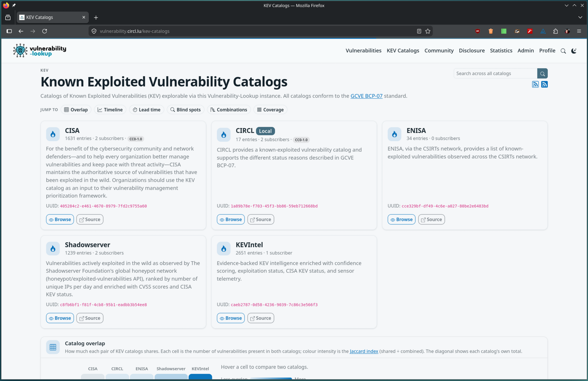
Task: Click the KEVIntel overlap column cell
Action: 200,377
